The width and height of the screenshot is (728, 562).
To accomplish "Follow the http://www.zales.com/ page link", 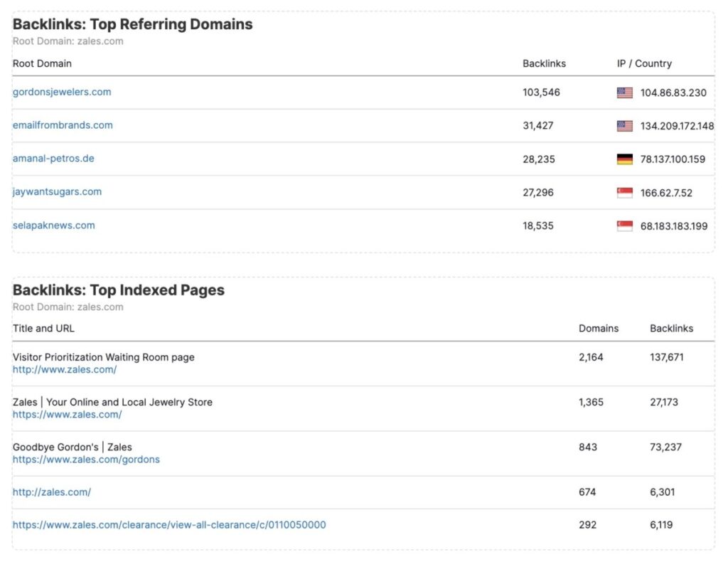I will click(x=65, y=370).
